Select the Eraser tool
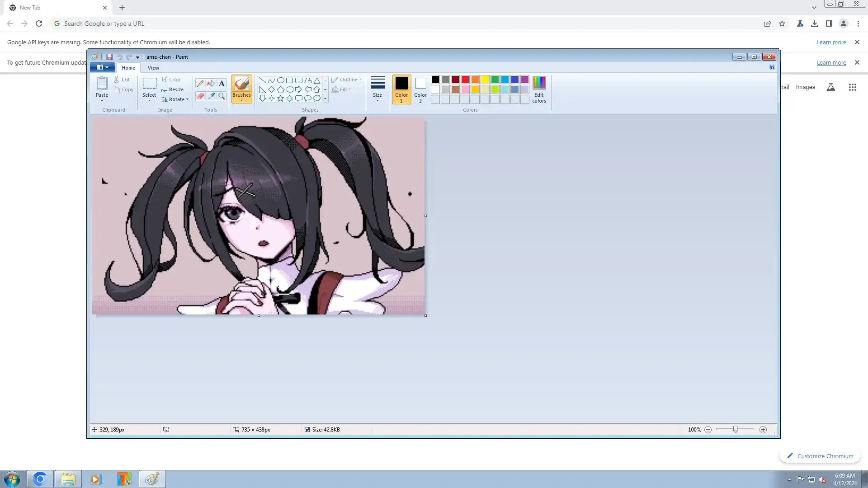 click(200, 96)
